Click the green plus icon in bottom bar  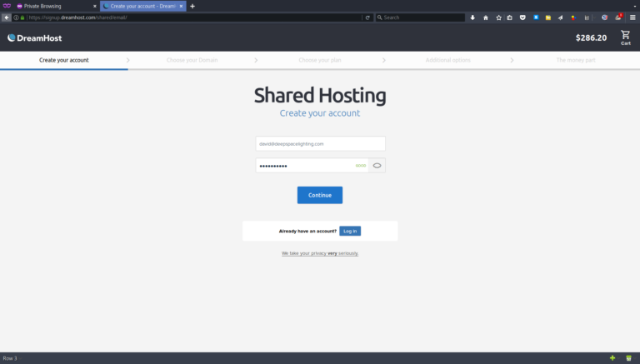tap(612, 358)
